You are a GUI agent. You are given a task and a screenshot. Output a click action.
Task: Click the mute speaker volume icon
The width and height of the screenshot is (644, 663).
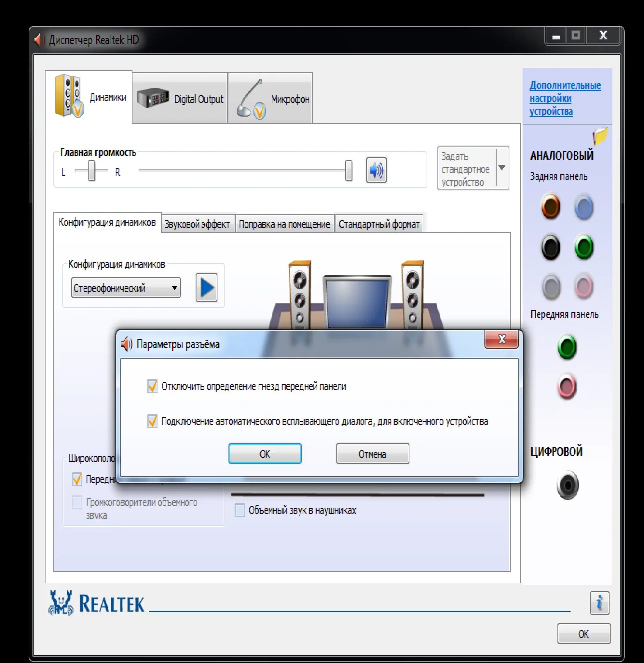pyautogui.click(x=376, y=170)
